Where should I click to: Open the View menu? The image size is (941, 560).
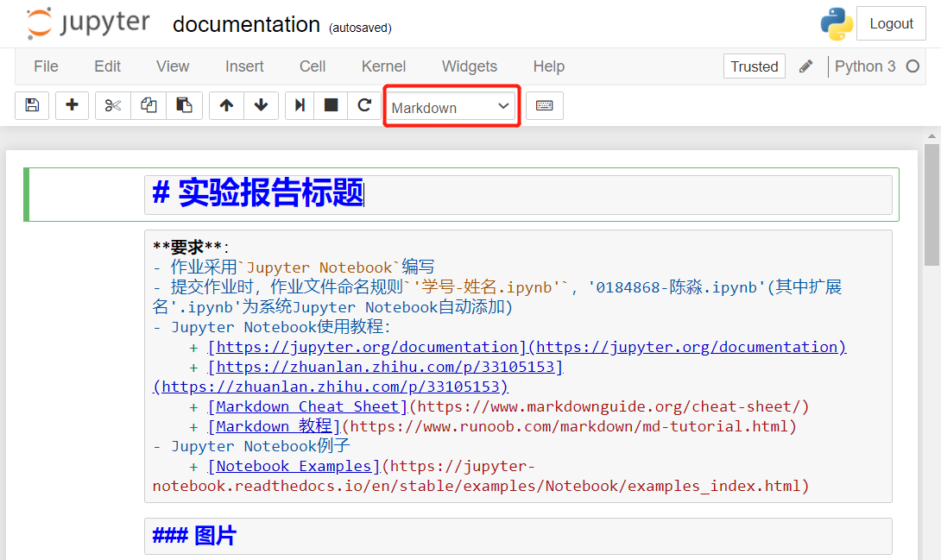pyautogui.click(x=173, y=66)
